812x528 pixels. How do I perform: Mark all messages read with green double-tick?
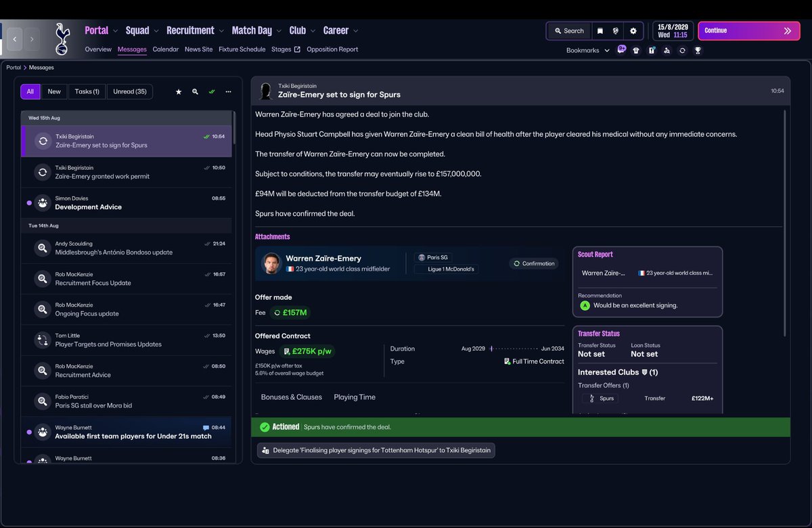coord(212,91)
